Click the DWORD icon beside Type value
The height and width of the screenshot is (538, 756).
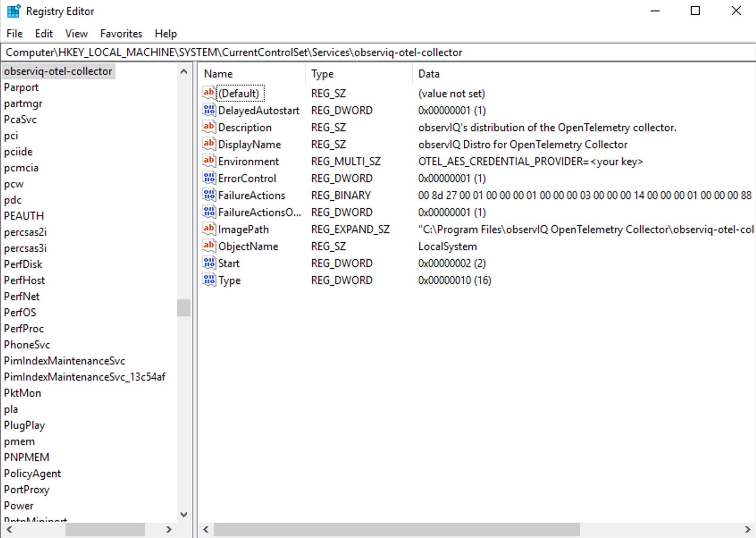208,280
